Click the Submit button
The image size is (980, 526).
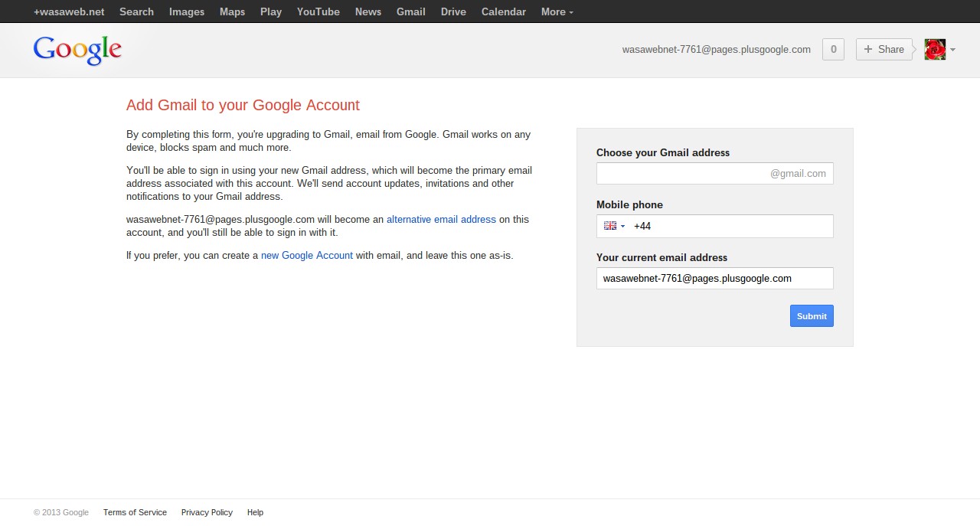point(812,316)
